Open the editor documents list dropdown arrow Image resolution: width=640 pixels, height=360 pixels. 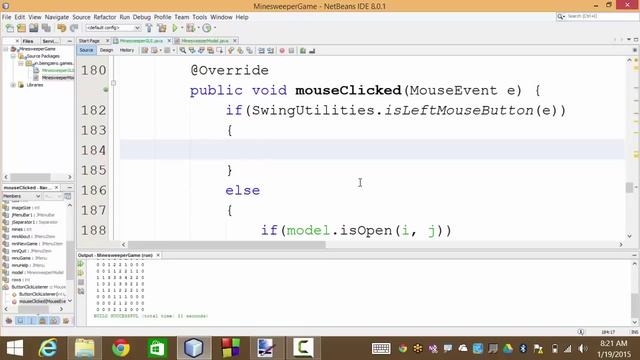click(x=629, y=40)
